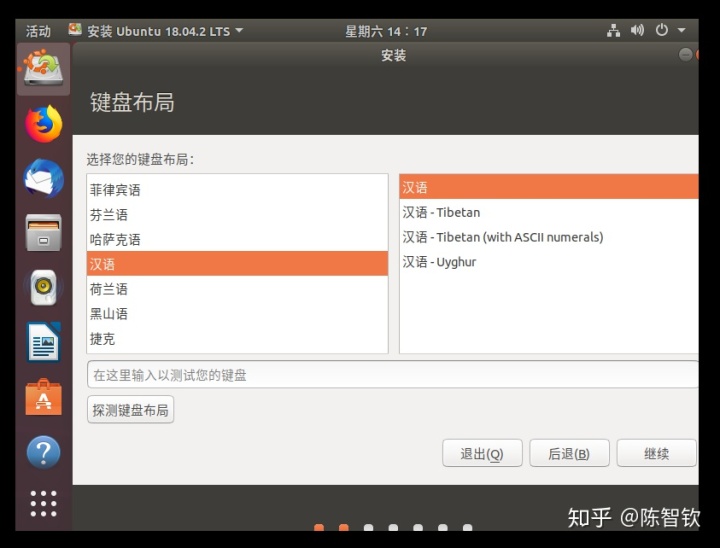720x548 pixels.
Task: Select 捷克 in the language list
Action: tap(237, 339)
